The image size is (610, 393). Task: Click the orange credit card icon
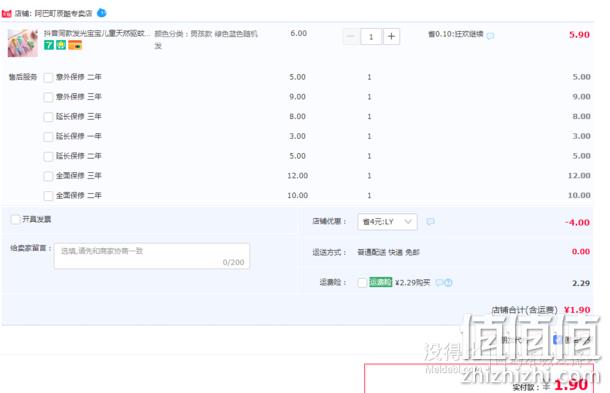(x=75, y=46)
